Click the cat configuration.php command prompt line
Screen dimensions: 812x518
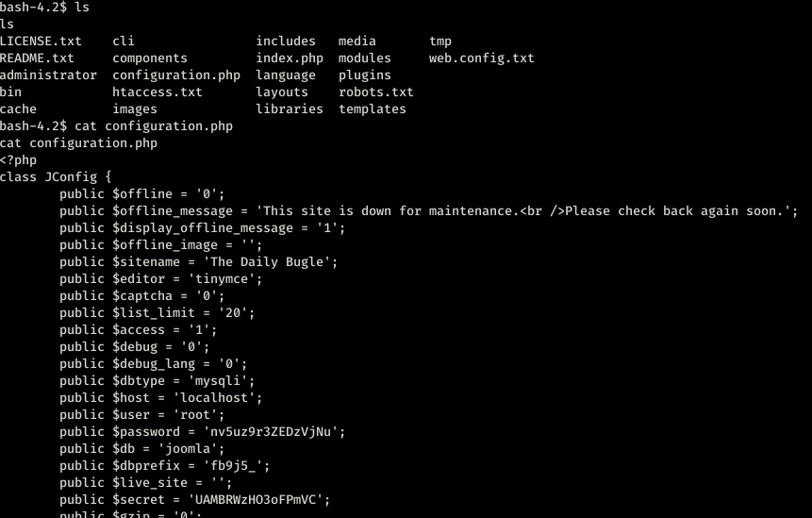pos(116,125)
